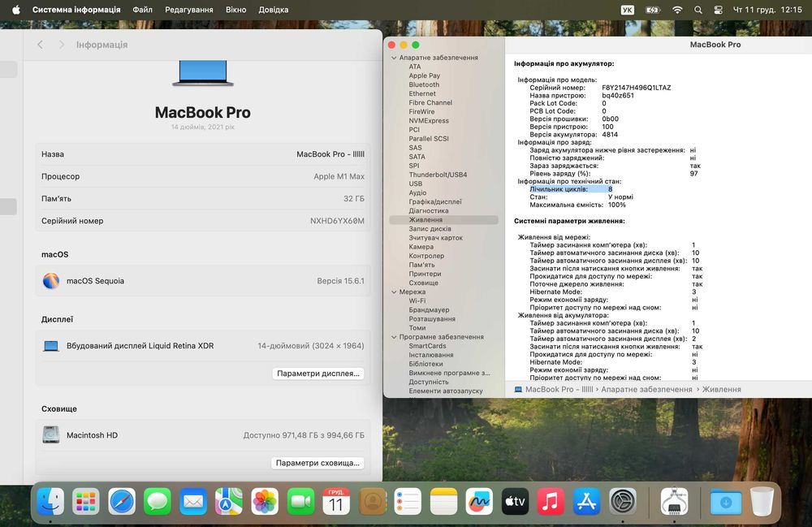Switch УК keyboard input source
This screenshot has width=812, height=527.
[x=627, y=10]
